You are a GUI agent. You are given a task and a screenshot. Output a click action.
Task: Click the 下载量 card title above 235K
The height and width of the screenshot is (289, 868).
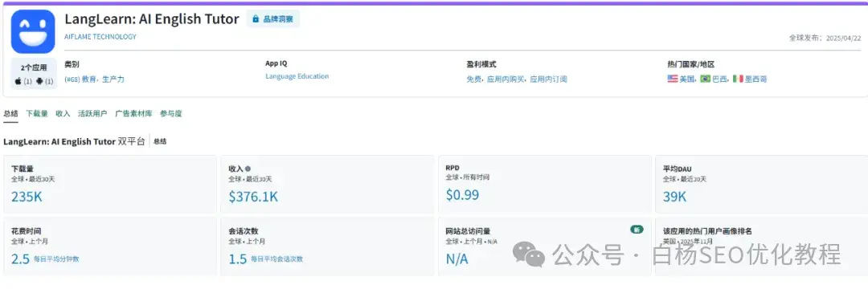23,169
